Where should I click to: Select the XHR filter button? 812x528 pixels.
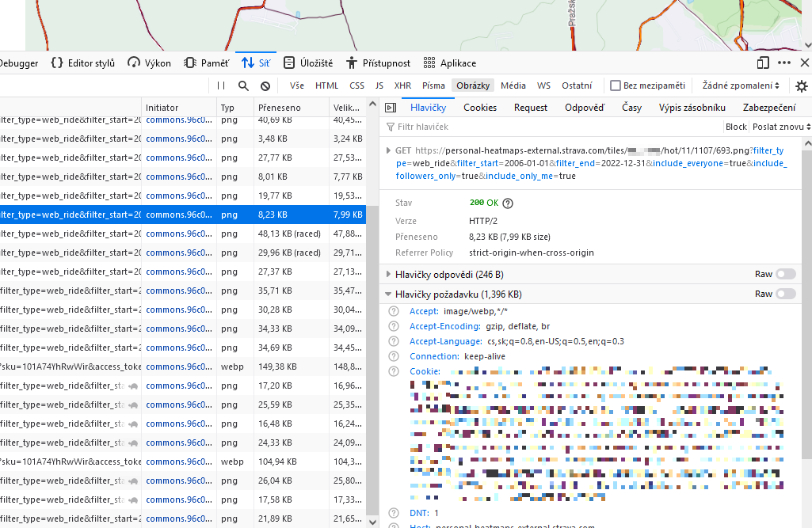click(x=402, y=85)
